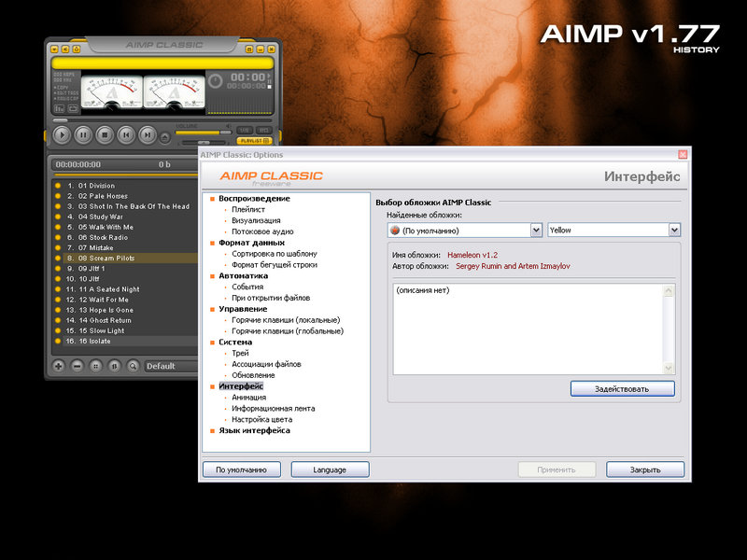Image resolution: width=747 pixels, height=560 pixels.
Task: Open the Потоковое аудио options page
Action: click(262, 231)
